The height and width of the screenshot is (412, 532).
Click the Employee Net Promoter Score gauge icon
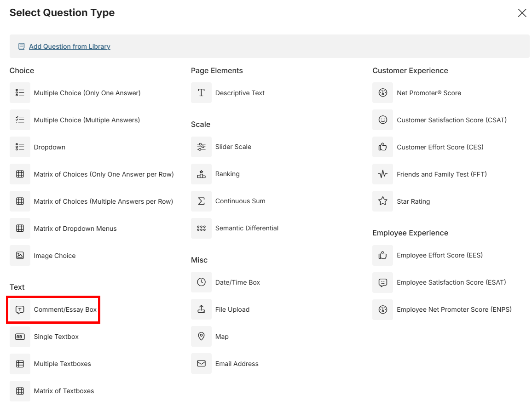(x=383, y=309)
